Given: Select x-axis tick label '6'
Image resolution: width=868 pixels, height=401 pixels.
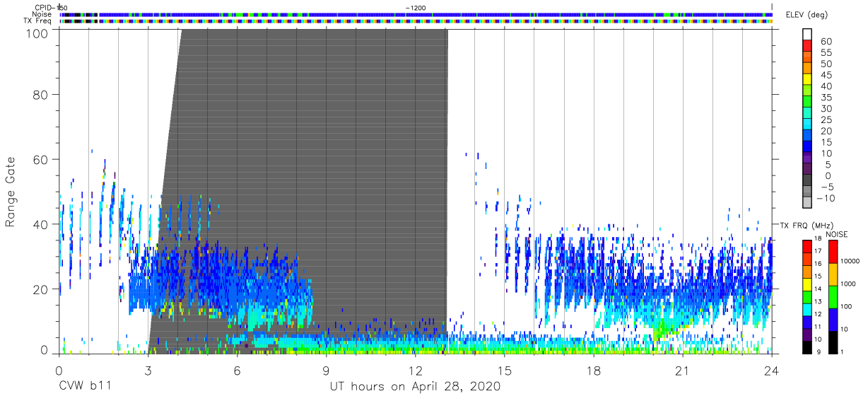Looking at the screenshot, I should pos(237,371).
